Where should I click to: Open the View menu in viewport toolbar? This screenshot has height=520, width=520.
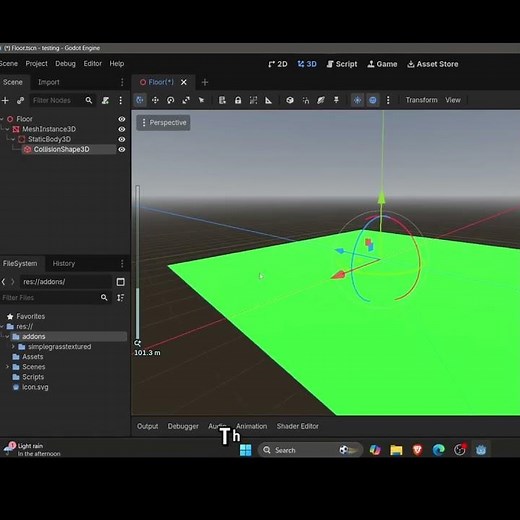click(453, 100)
